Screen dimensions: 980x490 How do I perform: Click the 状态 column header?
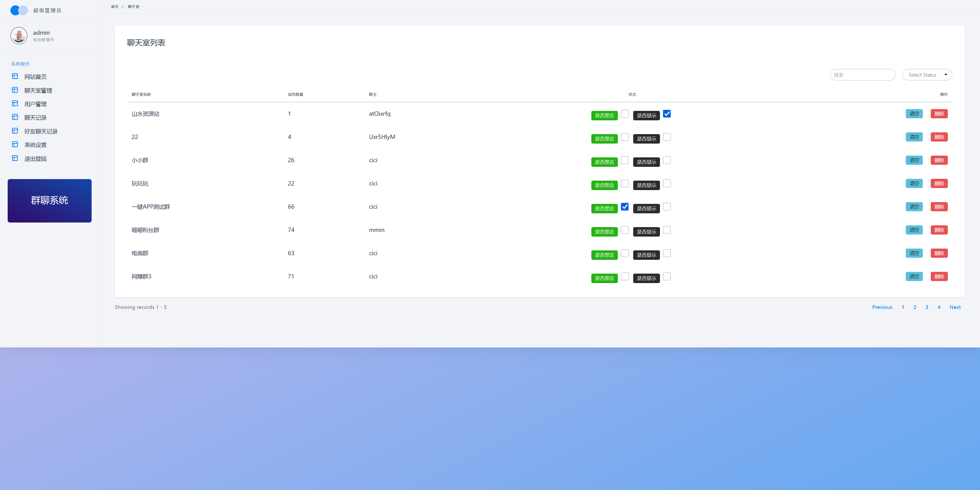[x=632, y=95]
